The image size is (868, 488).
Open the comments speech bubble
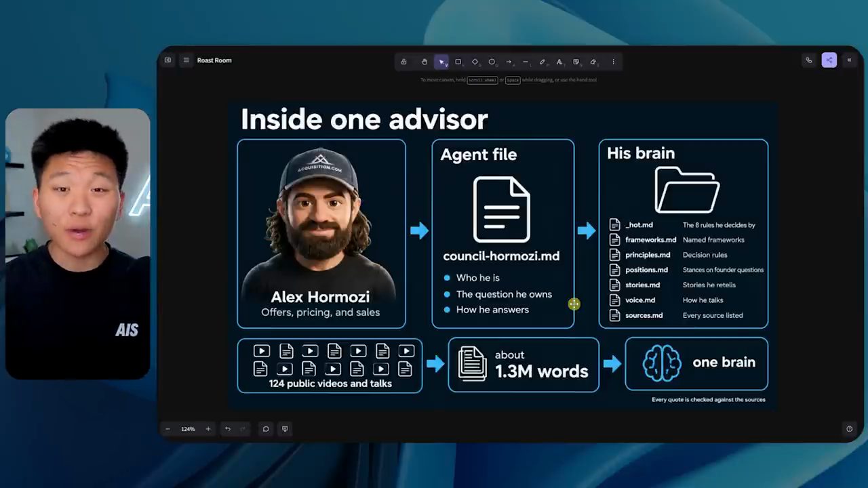point(266,429)
